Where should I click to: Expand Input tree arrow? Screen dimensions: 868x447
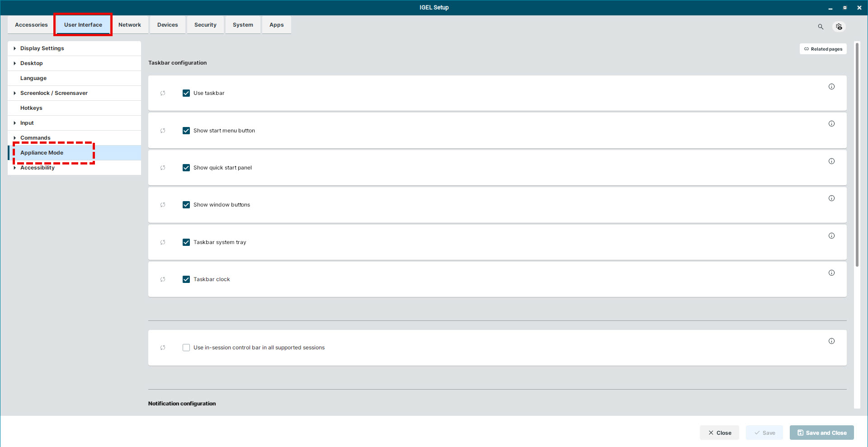[x=14, y=123]
